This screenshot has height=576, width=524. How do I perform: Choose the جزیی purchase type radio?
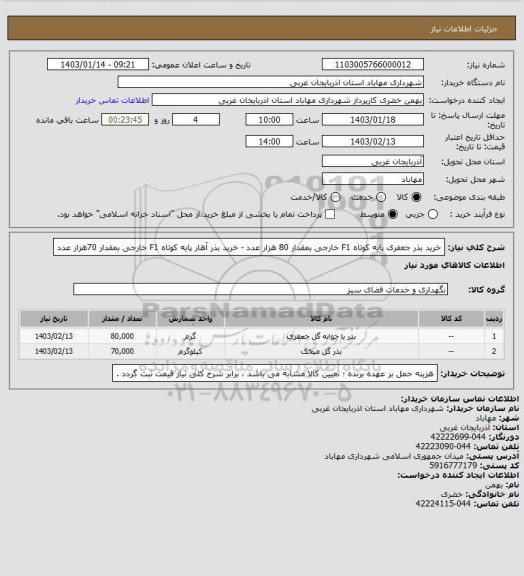point(433,214)
